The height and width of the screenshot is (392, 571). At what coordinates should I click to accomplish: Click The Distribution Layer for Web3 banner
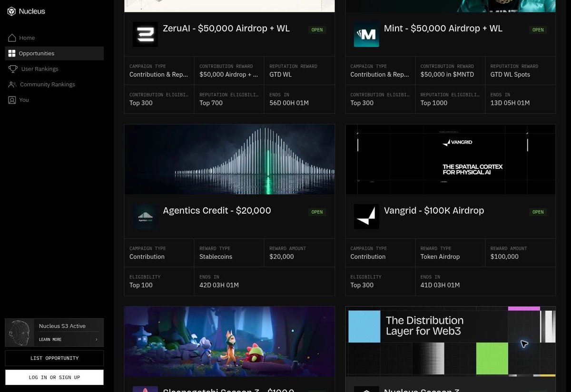click(x=451, y=342)
